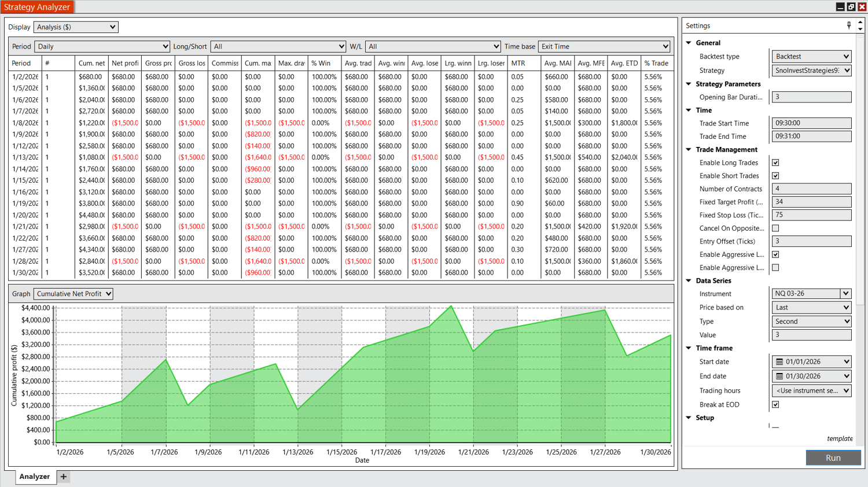This screenshot has height=487, width=868.
Task: Collapse the Data Series section
Action: [689, 281]
